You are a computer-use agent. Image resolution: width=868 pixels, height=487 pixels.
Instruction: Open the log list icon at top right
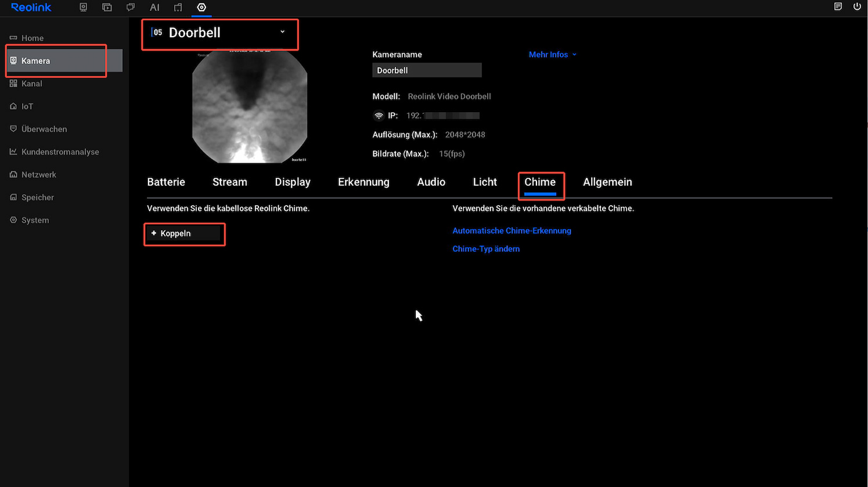tap(838, 6)
